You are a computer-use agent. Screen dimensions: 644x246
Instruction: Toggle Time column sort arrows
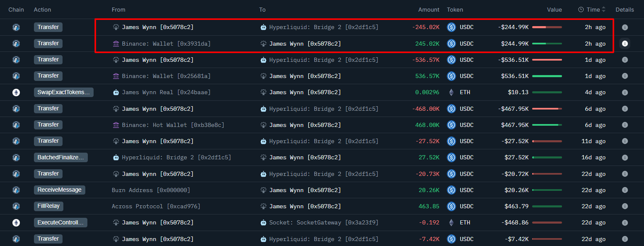603,10
